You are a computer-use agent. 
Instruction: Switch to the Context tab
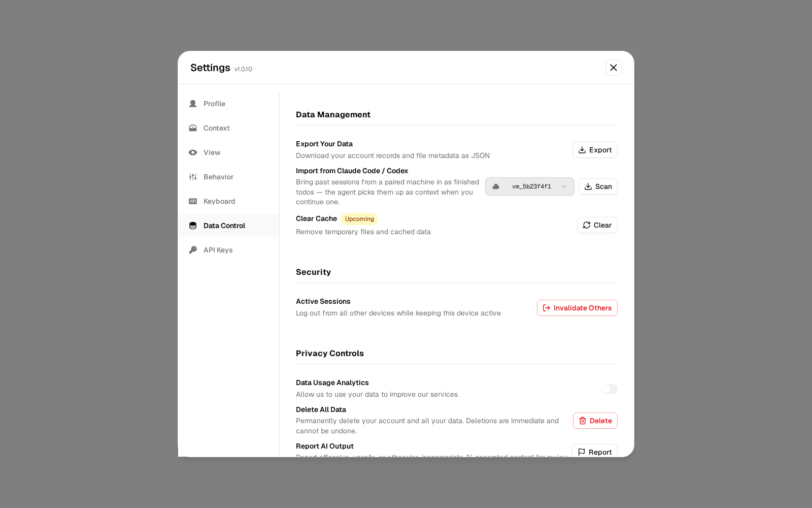tap(228, 128)
